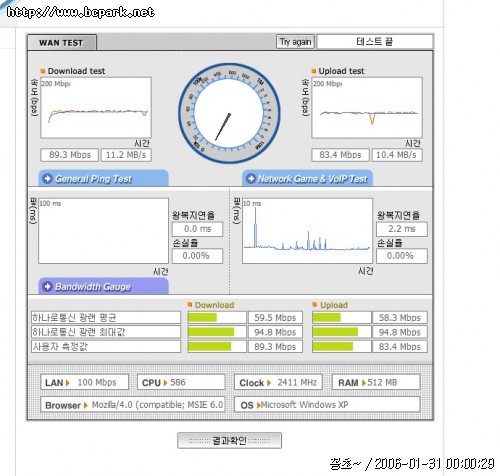Click the 58.3 Mbps upload average value
The height and width of the screenshot is (476, 500).
click(x=400, y=318)
